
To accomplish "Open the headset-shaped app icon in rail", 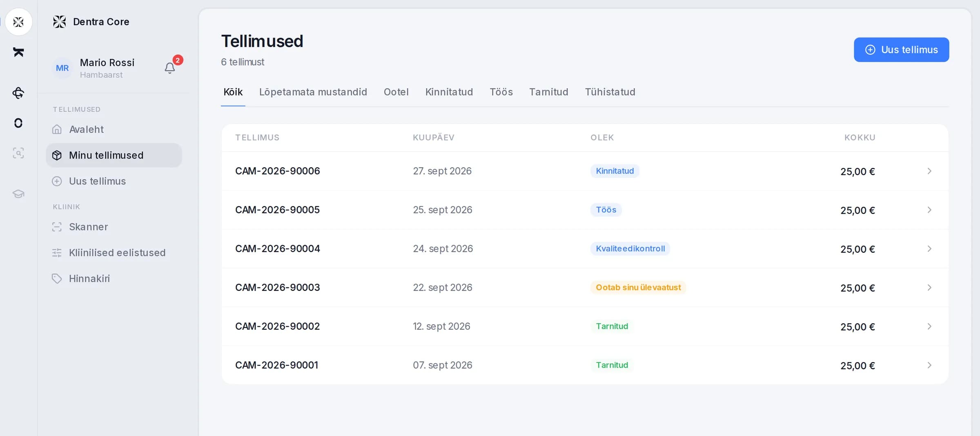I will tap(18, 93).
